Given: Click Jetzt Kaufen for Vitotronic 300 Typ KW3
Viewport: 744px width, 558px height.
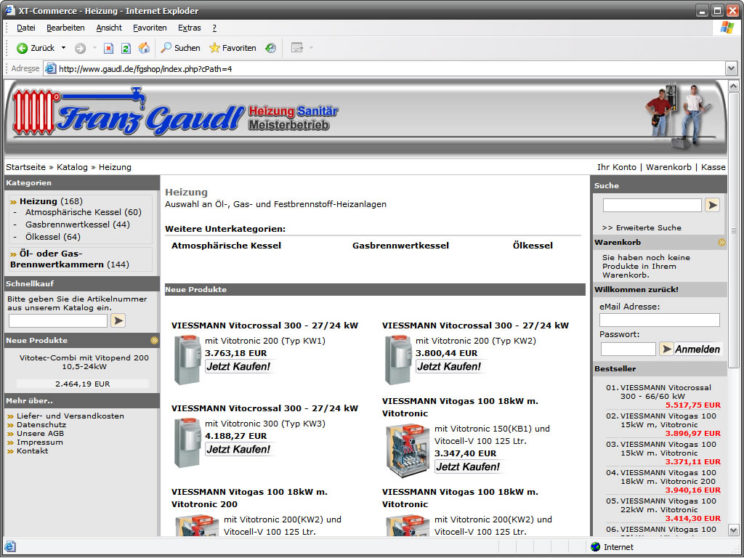Looking at the screenshot, I should click(x=238, y=449).
